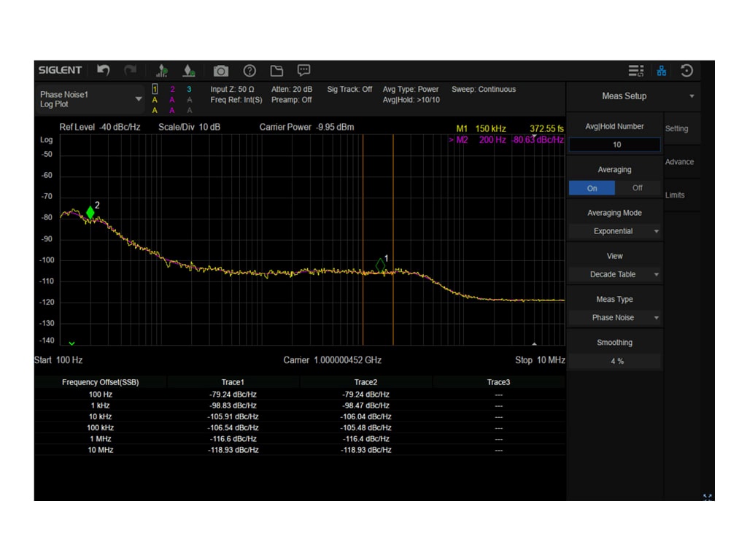The height and width of the screenshot is (560, 747).
Task: Click Trace2 value -116.4 dBc/Hz
Action: 366,439
